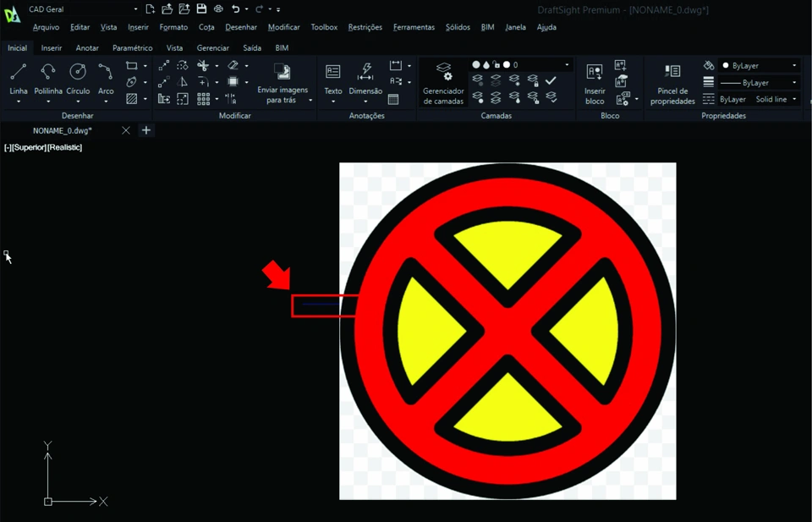Image resolution: width=812 pixels, height=522 pixels.
Task: Open the Ajuda menu
Action: click(546, 27)
